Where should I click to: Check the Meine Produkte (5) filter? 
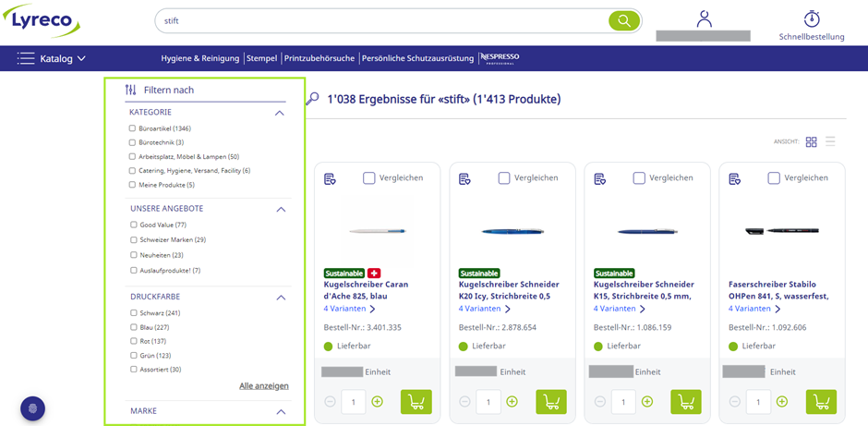[132, 185]
